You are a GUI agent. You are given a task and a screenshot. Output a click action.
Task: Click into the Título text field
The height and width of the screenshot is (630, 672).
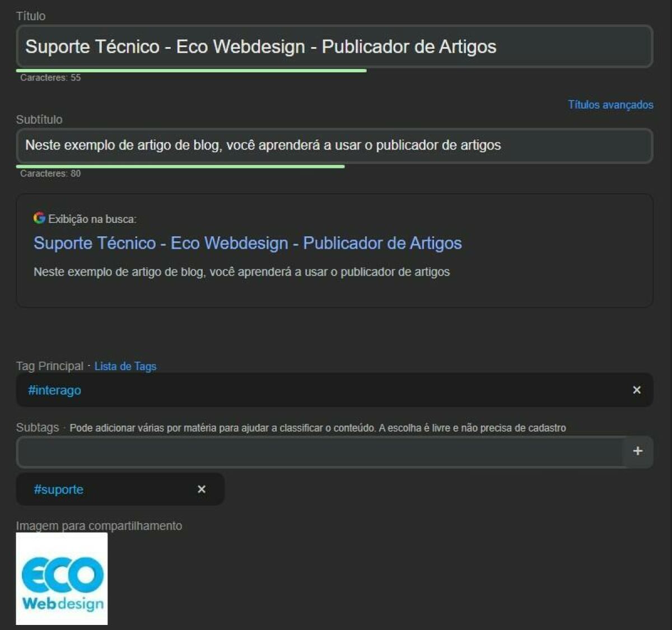coord(334,46)
